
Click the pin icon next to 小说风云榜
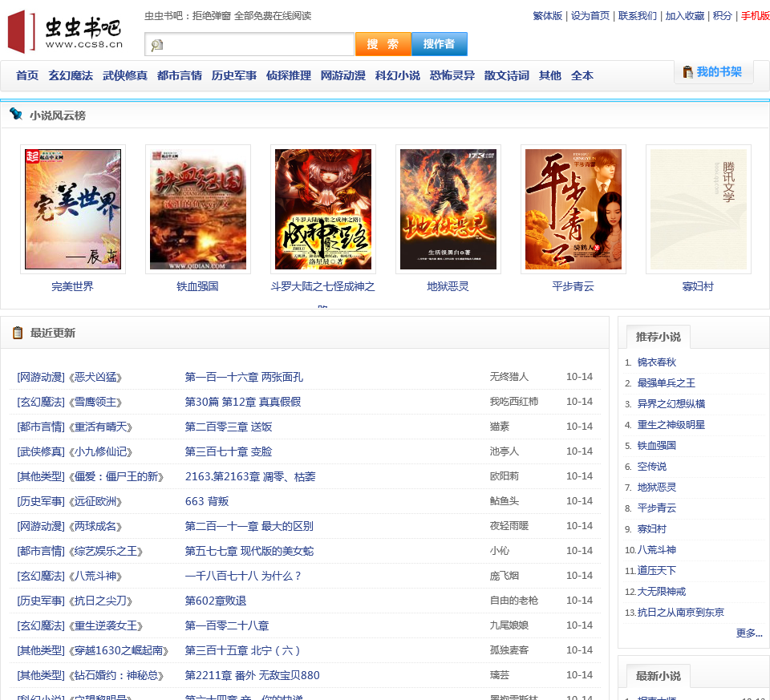pos(16,115)
